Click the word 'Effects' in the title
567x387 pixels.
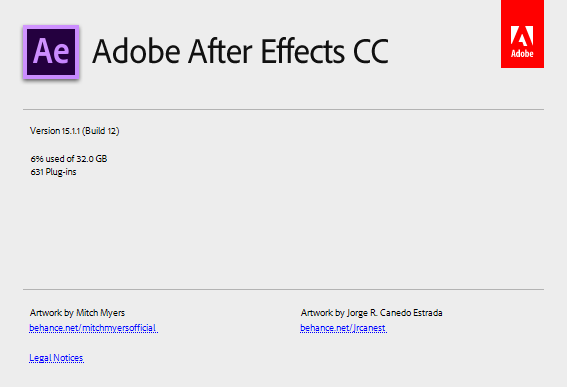tap(303, 51)
